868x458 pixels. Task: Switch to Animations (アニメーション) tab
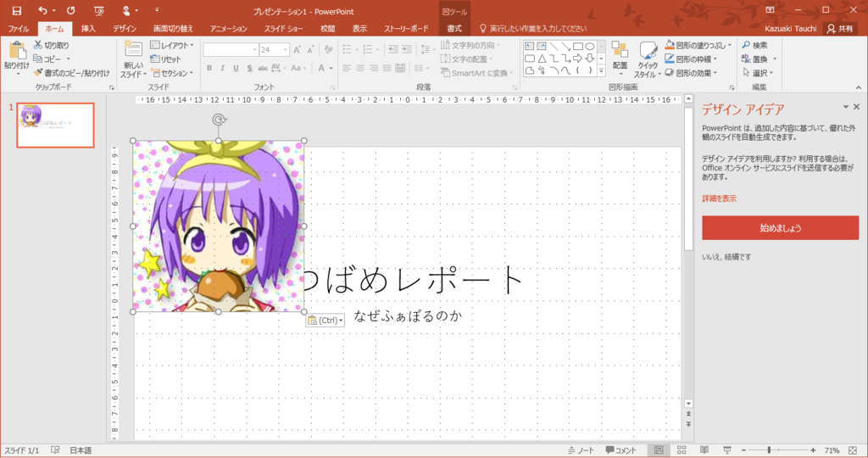(x=229, y=28)
